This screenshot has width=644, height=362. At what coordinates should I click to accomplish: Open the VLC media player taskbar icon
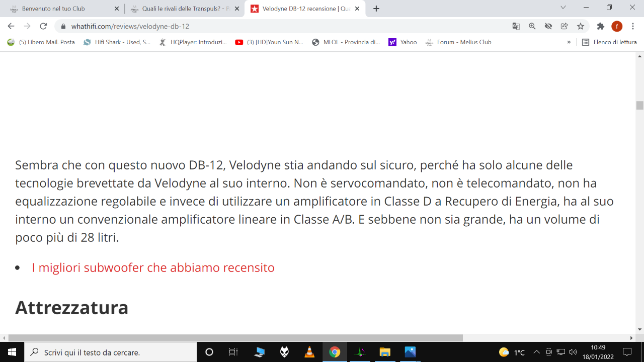pyautogui.click(x=309, y=352)
